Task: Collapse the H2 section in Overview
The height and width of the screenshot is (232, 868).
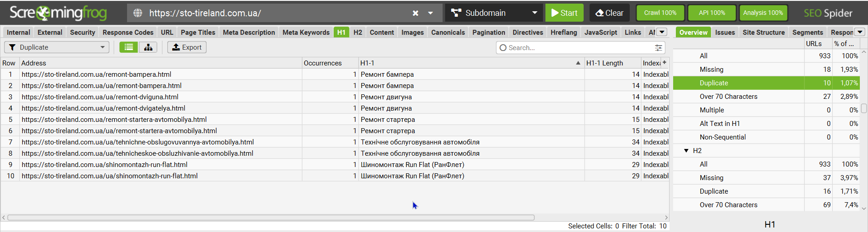Action: coord(686,151)
